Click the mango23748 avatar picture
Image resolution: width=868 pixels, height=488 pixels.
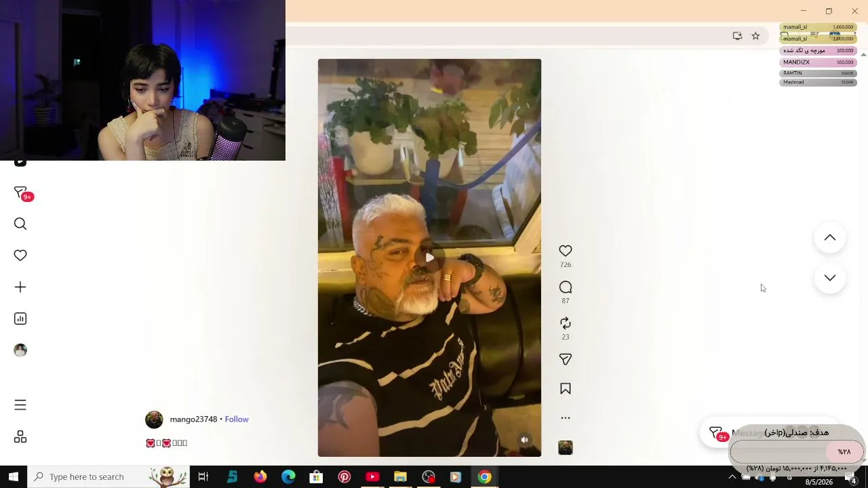154,420
